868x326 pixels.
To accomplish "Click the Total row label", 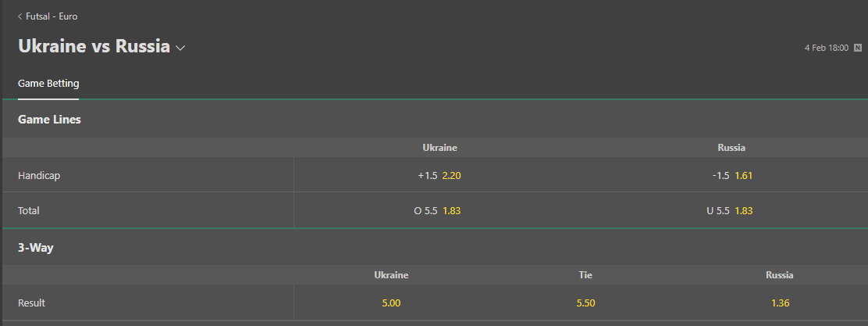I will 29,210.
